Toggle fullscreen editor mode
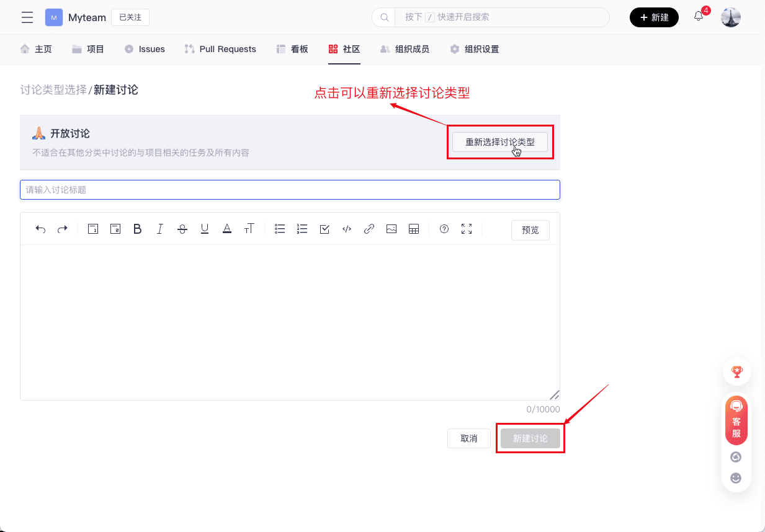The image size is (765, 532). pos(467,229)
